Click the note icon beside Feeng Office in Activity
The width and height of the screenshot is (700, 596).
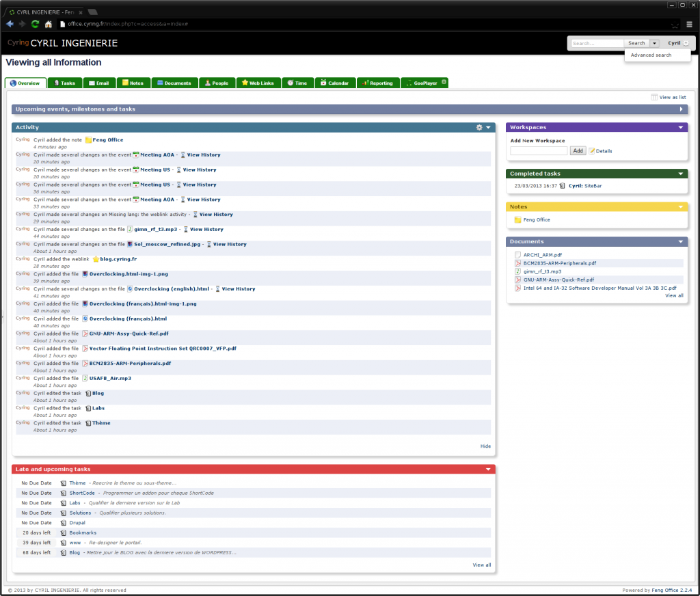coord(88,140)
